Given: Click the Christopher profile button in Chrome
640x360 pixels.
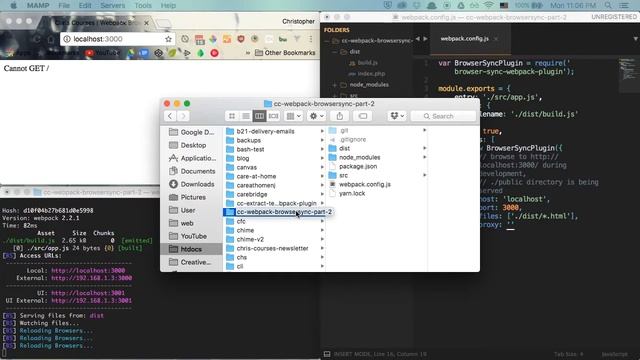Looking at the screenshot, I should pyautogui.click(x=298, y=21).
